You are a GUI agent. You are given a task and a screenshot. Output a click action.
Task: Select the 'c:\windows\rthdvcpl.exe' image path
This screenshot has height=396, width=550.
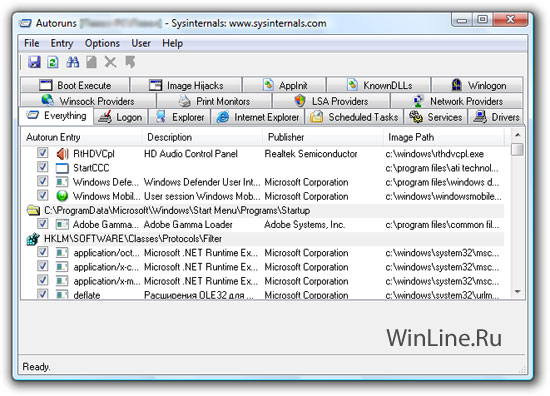coord(434,154)
